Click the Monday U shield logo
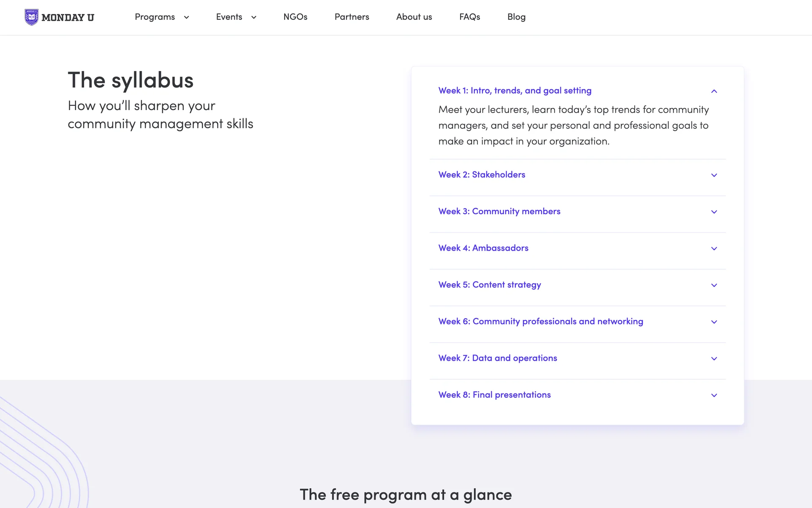 (31, 17)
